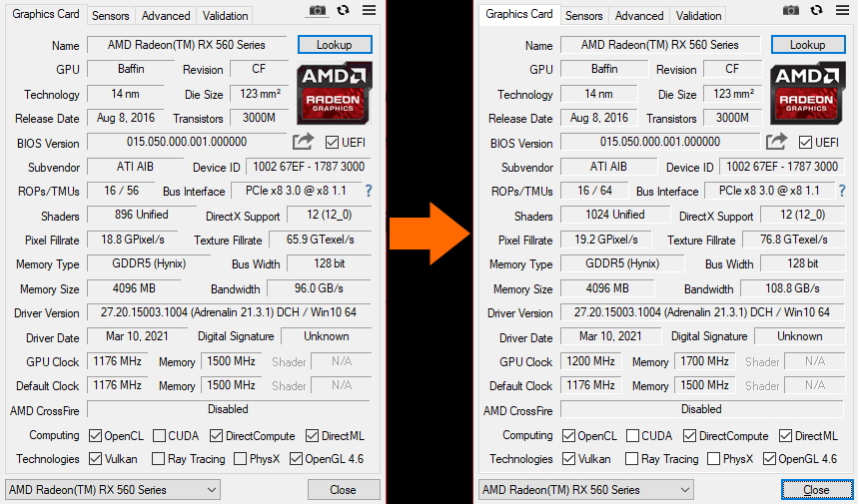
Task: Open hamburger menu in left GPU-Z window
Action: (x=370, y=10)
